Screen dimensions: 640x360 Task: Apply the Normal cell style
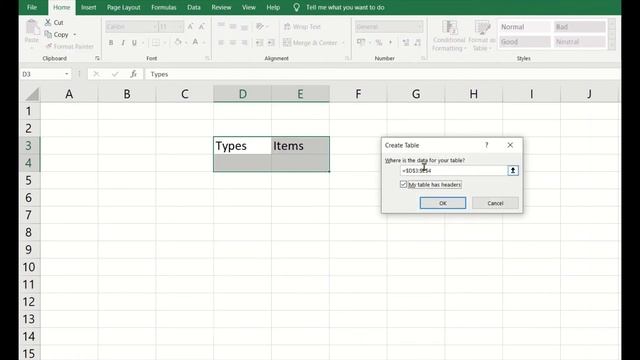tap(524, 27)
